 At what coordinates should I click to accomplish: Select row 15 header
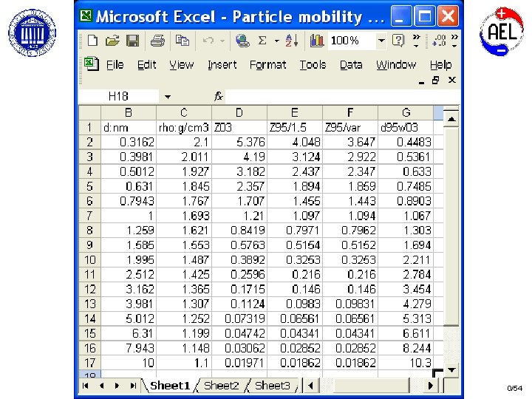tap(89, 333)
